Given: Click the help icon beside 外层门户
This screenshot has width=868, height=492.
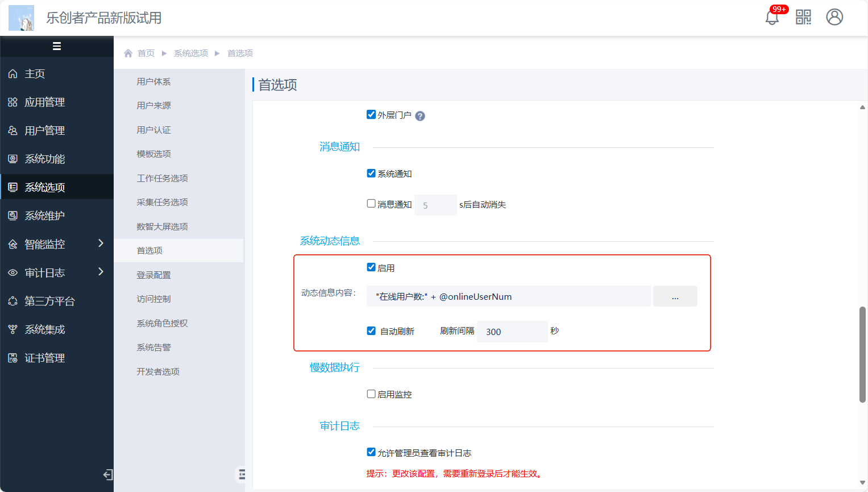Looking at the screenshot, I should (420, 116).
